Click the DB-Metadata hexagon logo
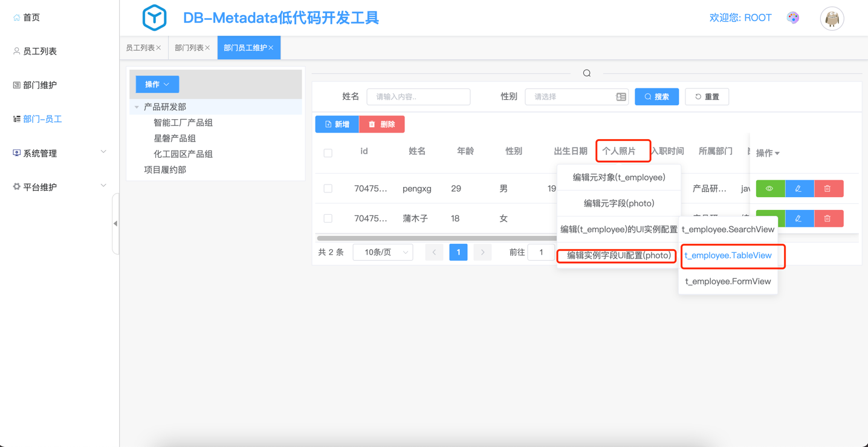This screenshot has width=868, height=447. click(154, 18)
